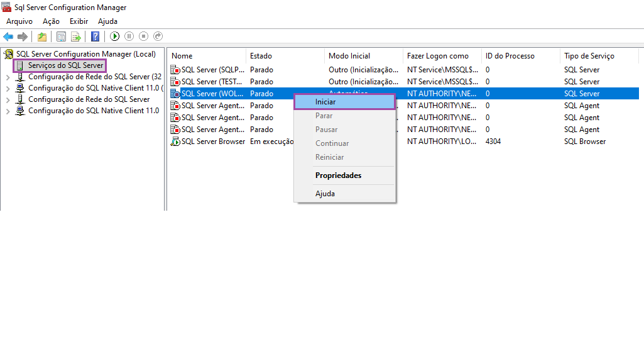Viewport: 644px width, 339px height.
Task: Select Configuração de Rede do SQL Server (32
Action: click(x=95, y=77)
